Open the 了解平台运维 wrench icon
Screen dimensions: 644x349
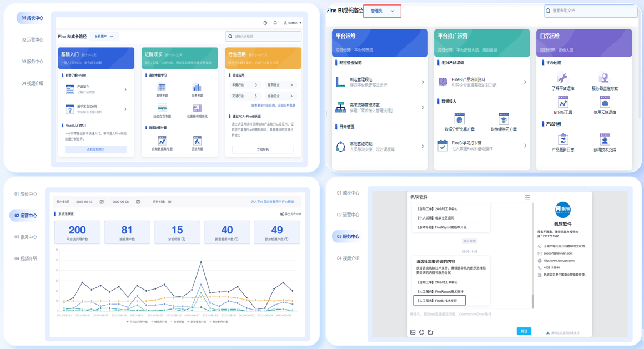563,78
